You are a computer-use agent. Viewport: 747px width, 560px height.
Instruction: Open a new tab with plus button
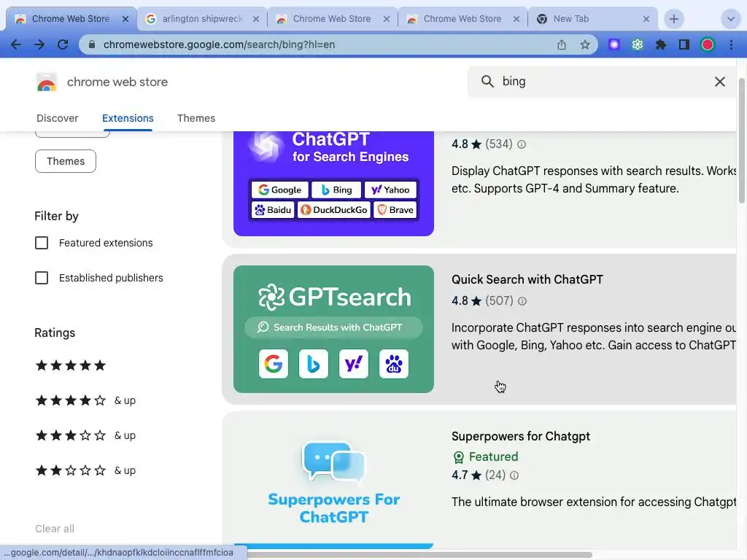pyautogui.click(x=673, y=19)
